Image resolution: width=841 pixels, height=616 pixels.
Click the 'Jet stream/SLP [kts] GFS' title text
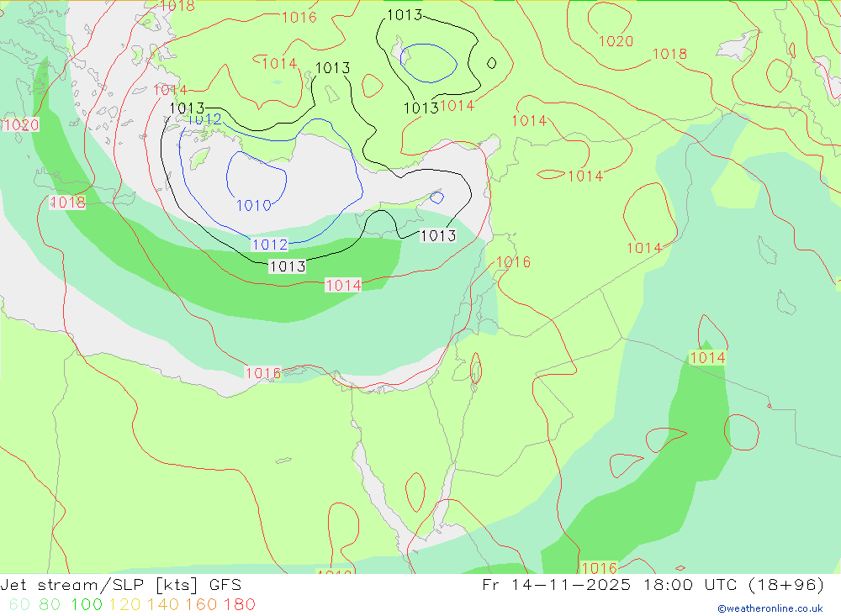point(120,585)
